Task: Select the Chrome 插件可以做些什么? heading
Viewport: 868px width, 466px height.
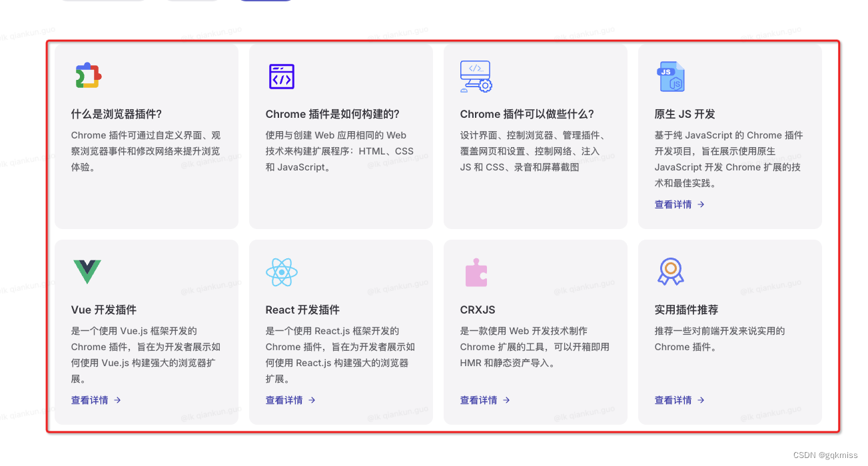Action: (x=527, y=114)
